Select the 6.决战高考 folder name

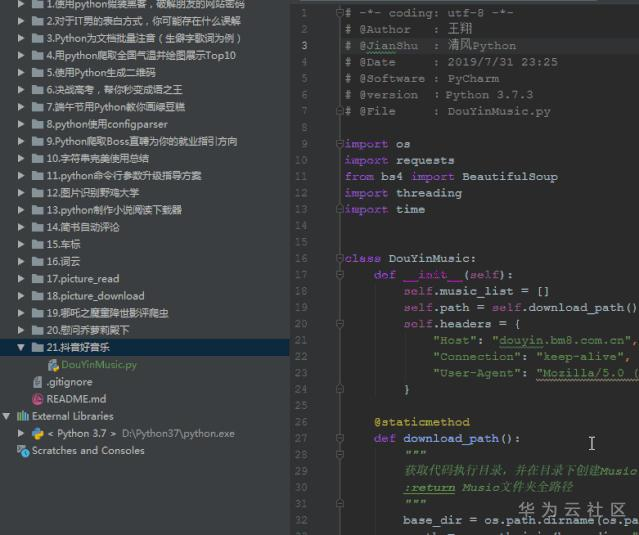pos(114,90)
